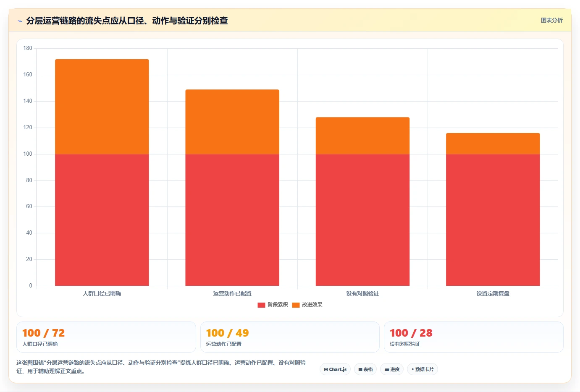
Task: Open the 100 / 28 stat card
Action: click(474, 337)
